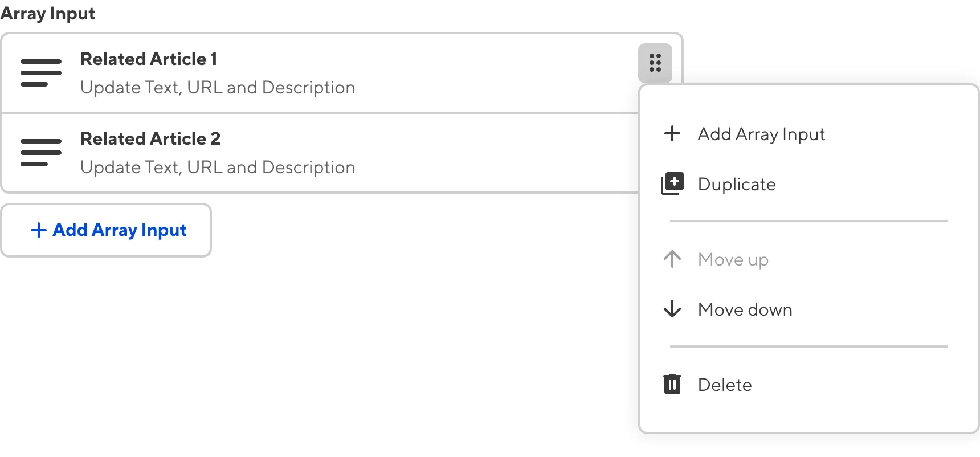This screenshot has height=457, width=980.
Task: Click the blue Add Array Input button
Action: 107,230
